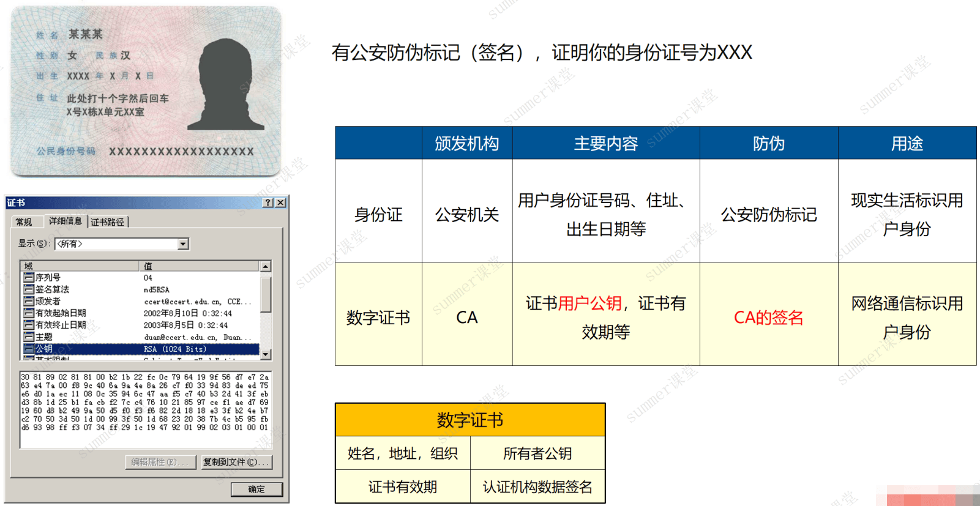Click the greyed-out 编辑属性 button

click(x=161, y=462)
